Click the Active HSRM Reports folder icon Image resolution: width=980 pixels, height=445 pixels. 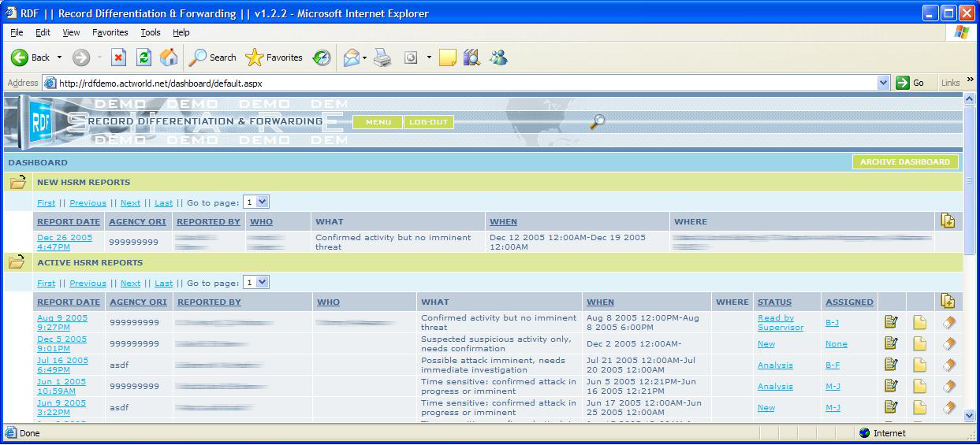tap(17, 262)
